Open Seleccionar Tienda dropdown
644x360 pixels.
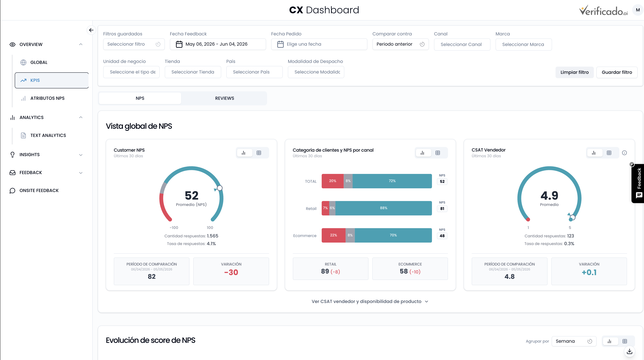[193, 72]
